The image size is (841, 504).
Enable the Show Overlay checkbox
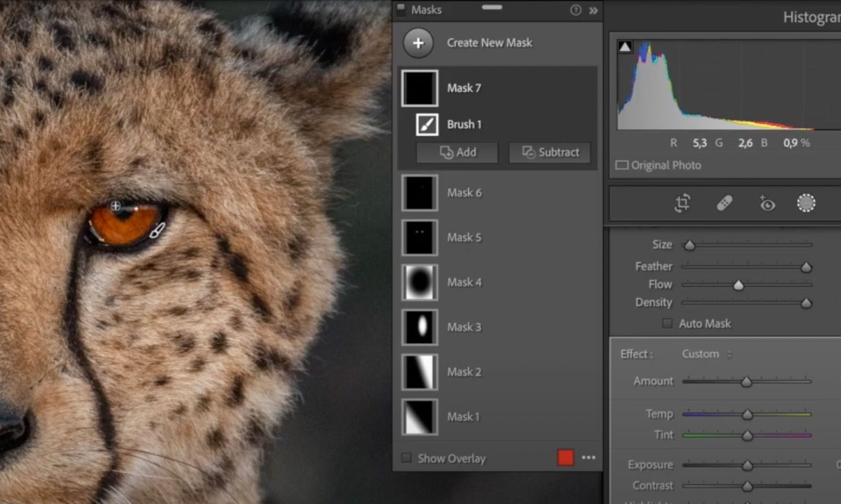tap(407, 458)
